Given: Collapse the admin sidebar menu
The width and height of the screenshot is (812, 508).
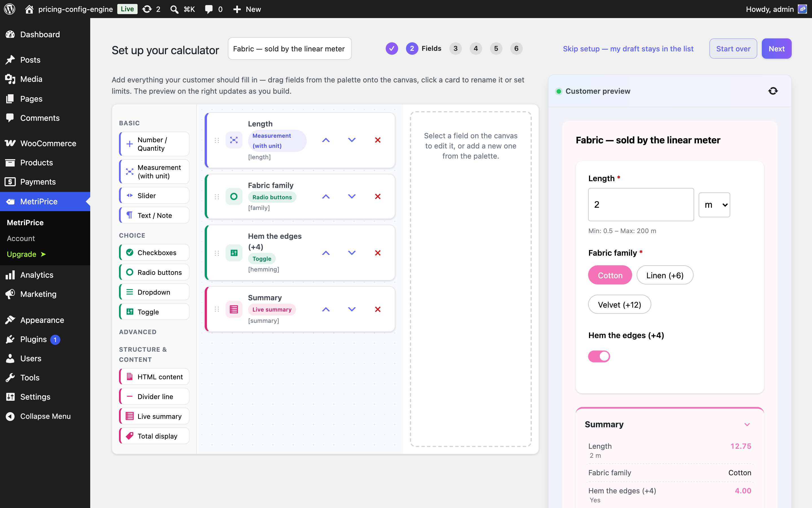Looking at the screenshot, I should (45, 416).
